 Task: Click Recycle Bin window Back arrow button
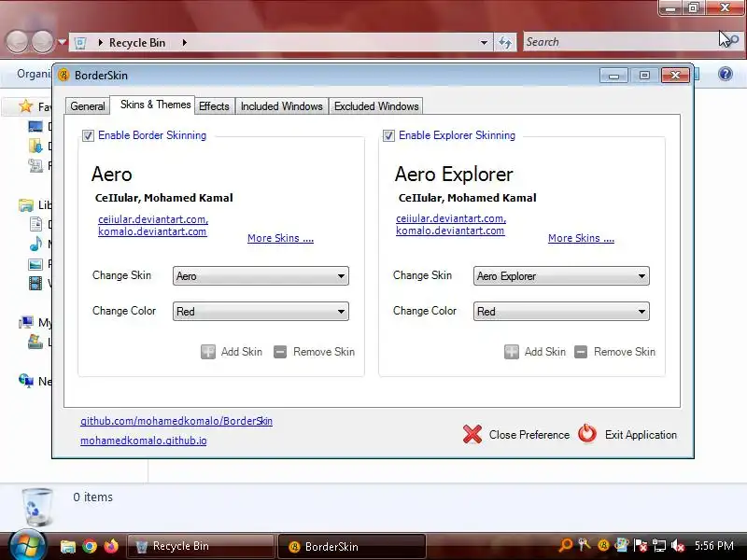pos(18,42)
